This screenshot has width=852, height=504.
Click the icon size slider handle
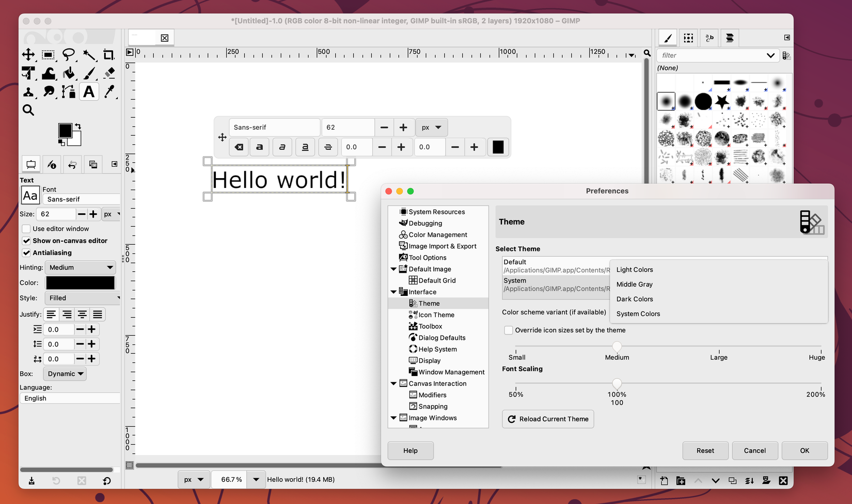tap(617, 346)
